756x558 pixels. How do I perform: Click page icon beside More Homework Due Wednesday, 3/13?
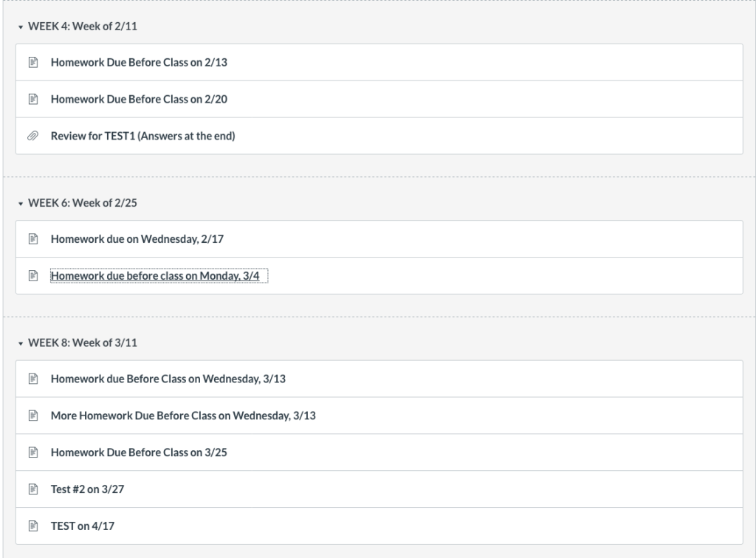point(32,416)
